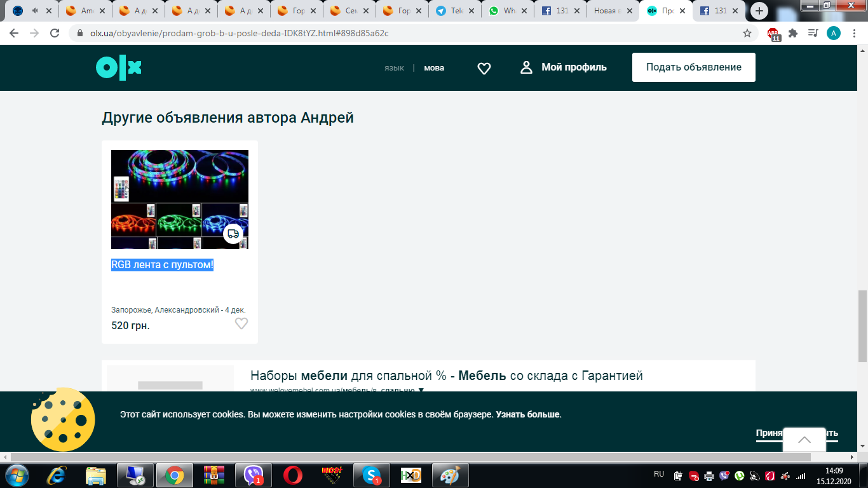Click the vertical page scrollbar thumb
Screen dimensions: 868x488
click(x=862, y=324)
